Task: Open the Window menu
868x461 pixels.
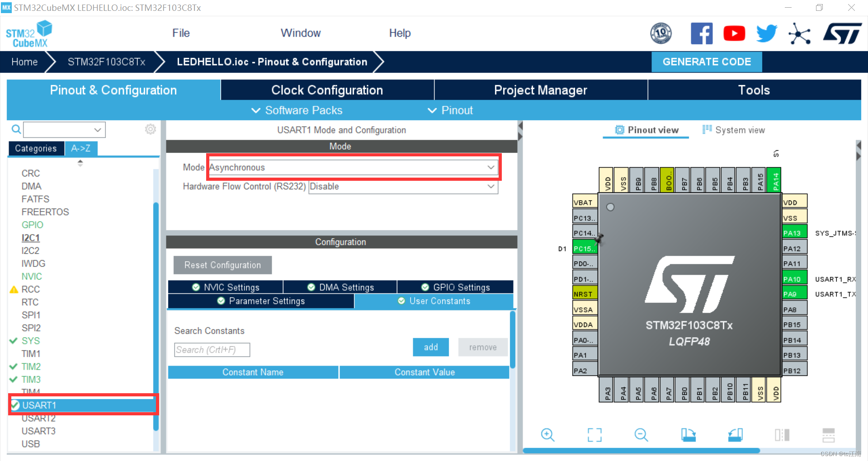Action: point(301,33)
